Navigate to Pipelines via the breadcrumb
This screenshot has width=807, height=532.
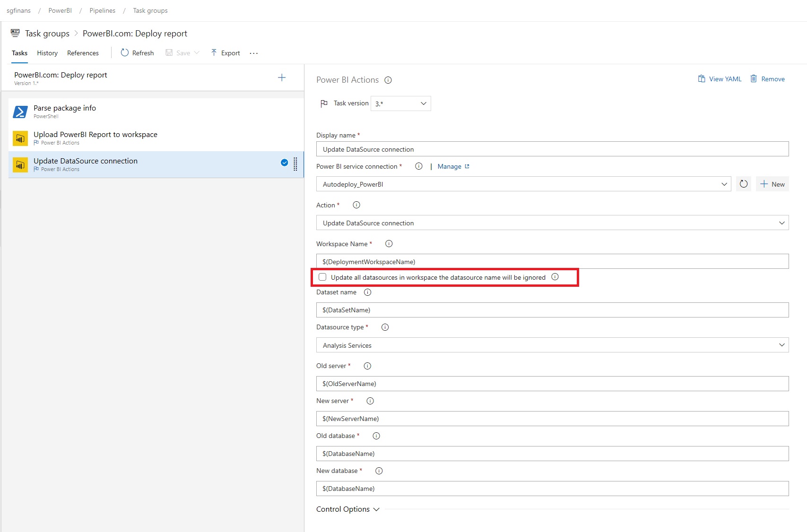(102, 10)
